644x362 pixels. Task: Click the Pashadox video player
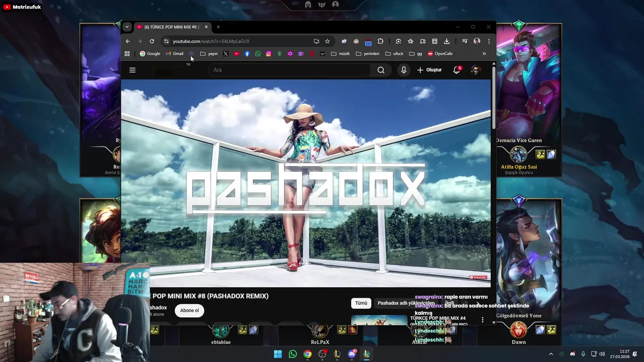tap(306, 184)
